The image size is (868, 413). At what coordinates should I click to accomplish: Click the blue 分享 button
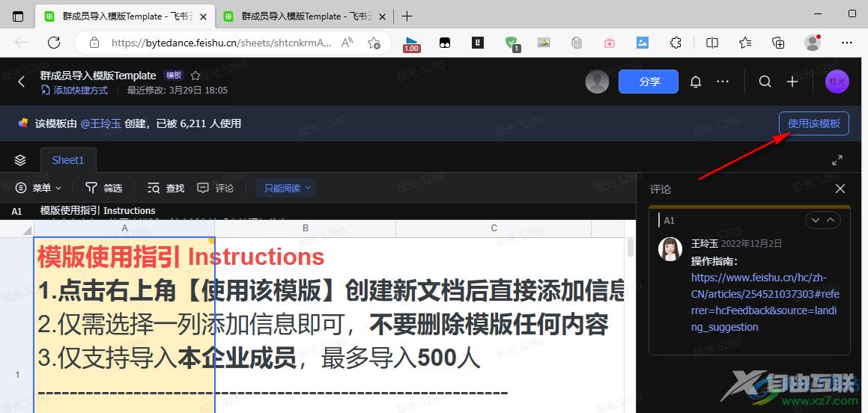click(x=649, y=82)
